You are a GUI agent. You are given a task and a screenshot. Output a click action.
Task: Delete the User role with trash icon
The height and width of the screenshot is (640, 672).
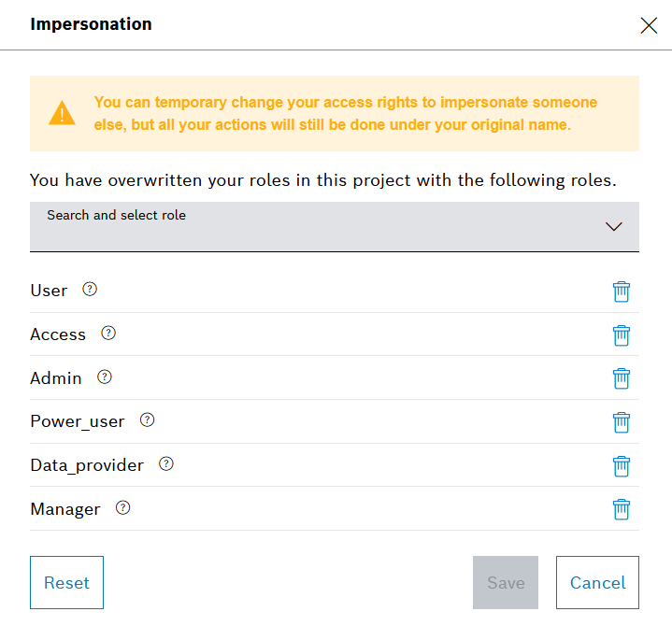(622, 292)
